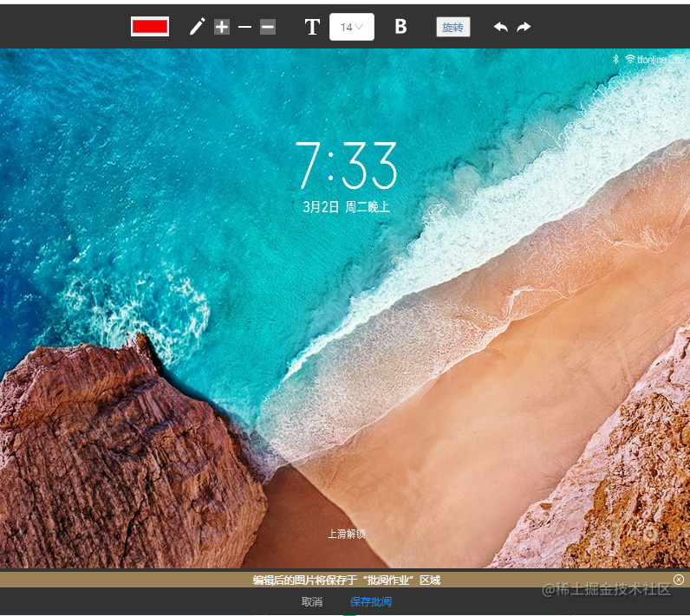Click the Wi-Fi tforline indicator in image
The width and height of the screenshot is (690, 616).
coord(646,60)
